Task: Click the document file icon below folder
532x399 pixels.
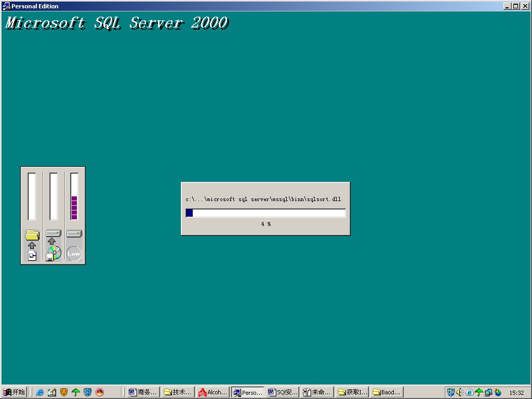Action: click(32, 255)
